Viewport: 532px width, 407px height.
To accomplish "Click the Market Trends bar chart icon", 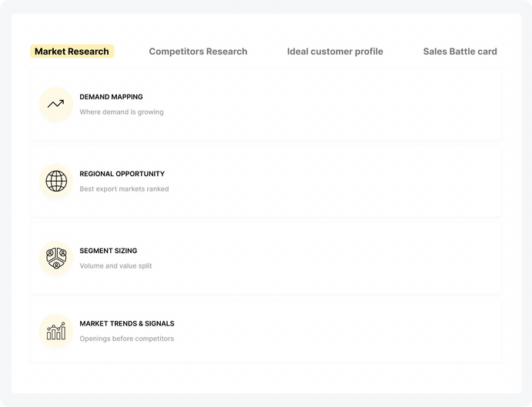I will tap(56, 331).
